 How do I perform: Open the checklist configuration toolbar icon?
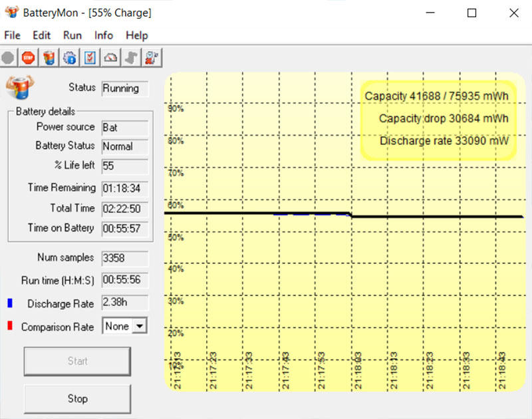point(90,58)
